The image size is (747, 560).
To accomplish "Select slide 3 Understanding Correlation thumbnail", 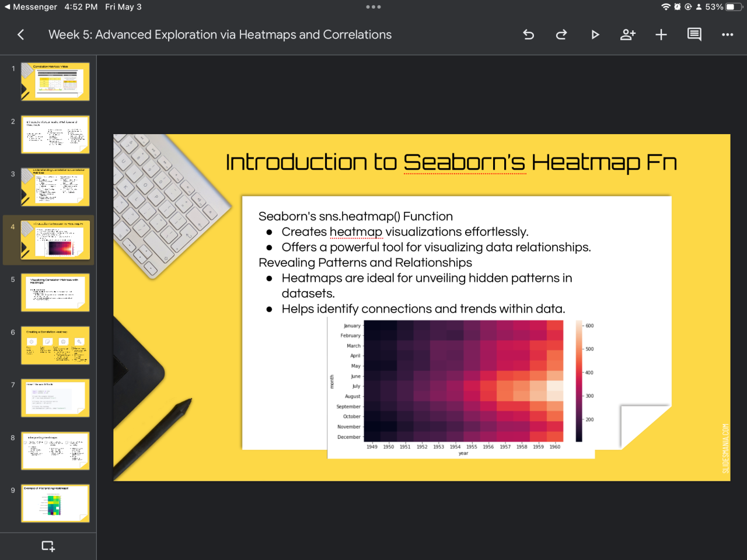I will click(55, 187).
